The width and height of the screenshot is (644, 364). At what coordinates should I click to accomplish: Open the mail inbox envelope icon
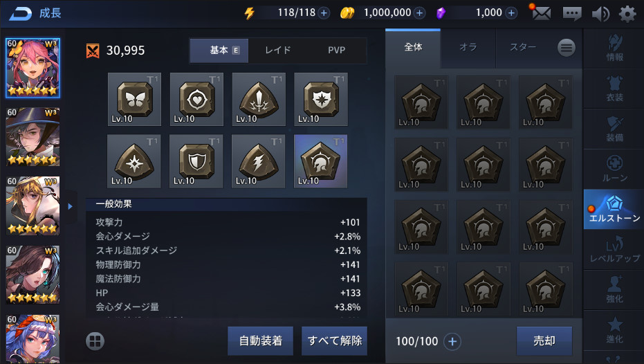[542, 13]
